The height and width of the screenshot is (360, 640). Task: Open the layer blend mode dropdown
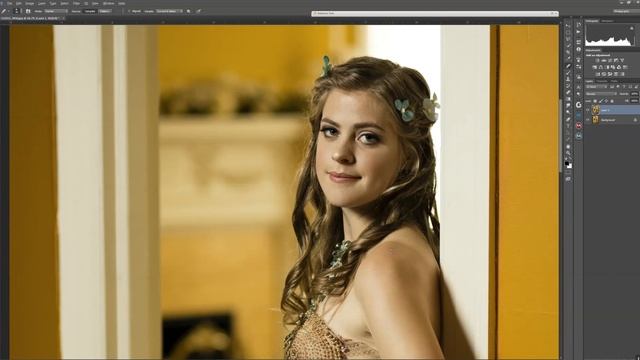pyautogui.click(x=601, y=93)
